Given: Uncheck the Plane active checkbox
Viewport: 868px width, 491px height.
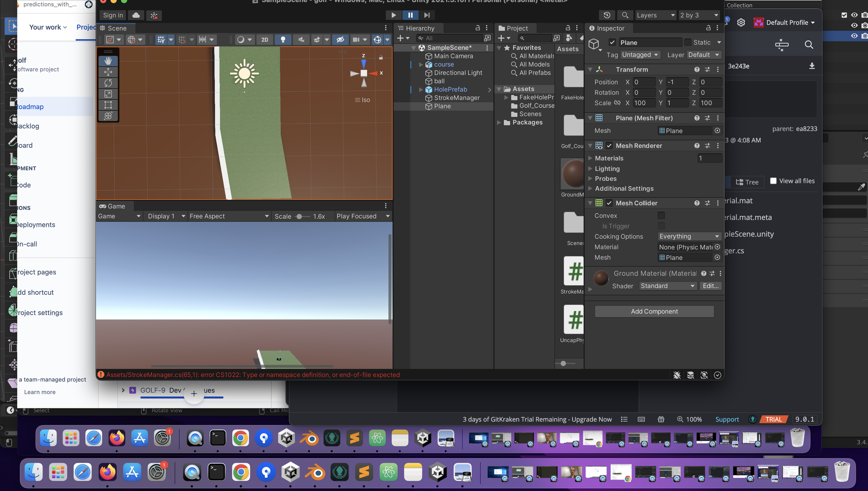Looking at the screenshot, I should (612, 43).
